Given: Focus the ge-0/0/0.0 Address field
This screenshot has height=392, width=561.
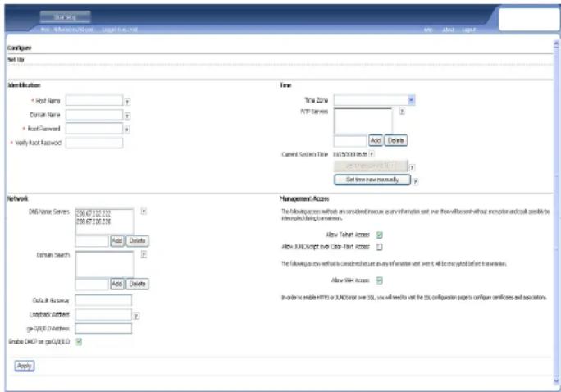Looking at the screenshot, I should (x=104, y=328).
